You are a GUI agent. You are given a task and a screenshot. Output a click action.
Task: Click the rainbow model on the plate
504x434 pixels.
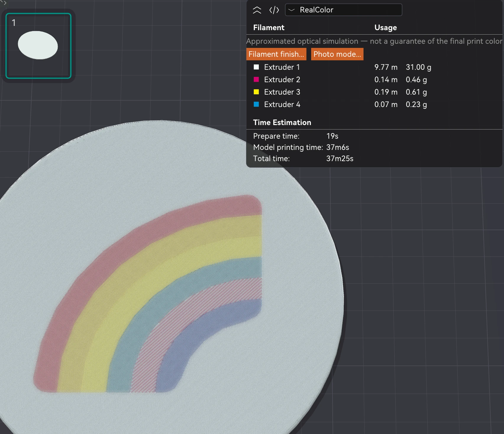click(147, 294)
